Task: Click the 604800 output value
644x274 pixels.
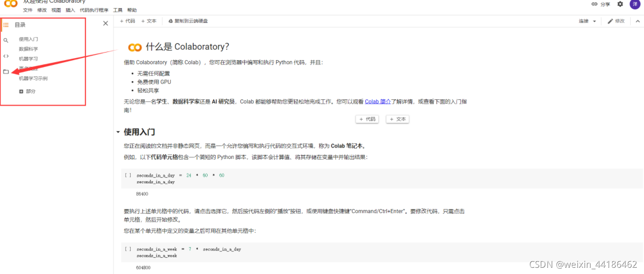Action: pyautogui.click(x=143, y=268)
